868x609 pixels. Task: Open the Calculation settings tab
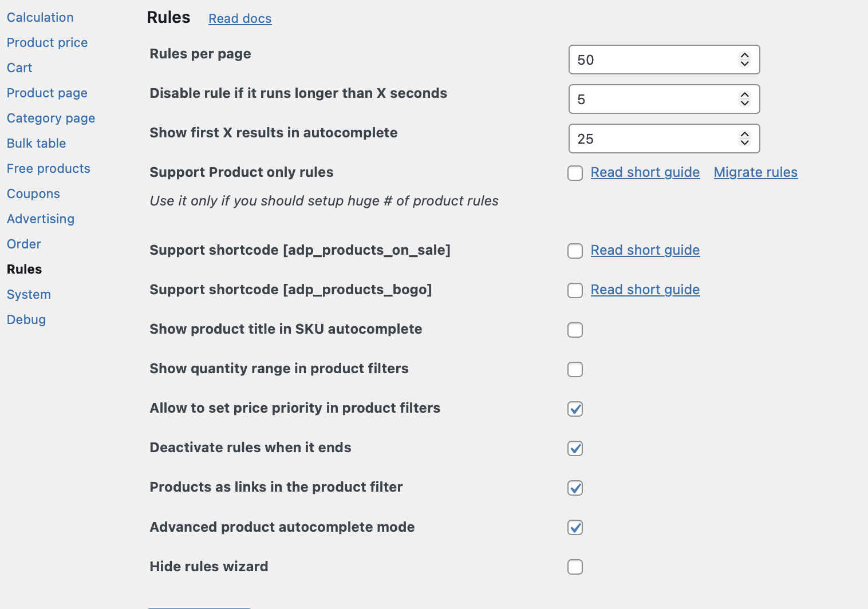click(x=40, y=17)
